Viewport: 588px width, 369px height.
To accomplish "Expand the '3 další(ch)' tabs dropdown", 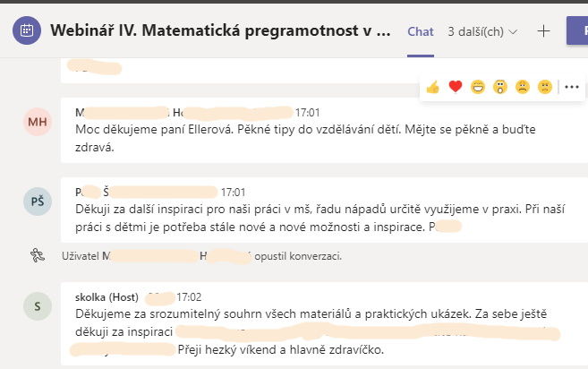I will pyautogui.click(x=482, y=32).
